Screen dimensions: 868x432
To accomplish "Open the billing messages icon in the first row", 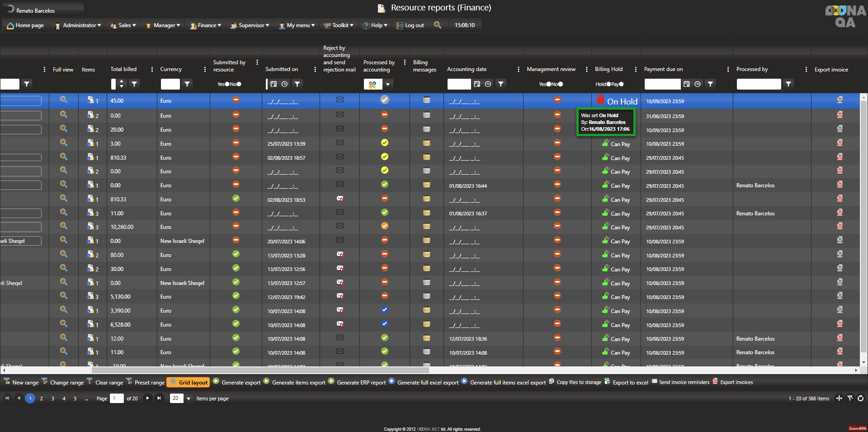I will coord(426,100).
